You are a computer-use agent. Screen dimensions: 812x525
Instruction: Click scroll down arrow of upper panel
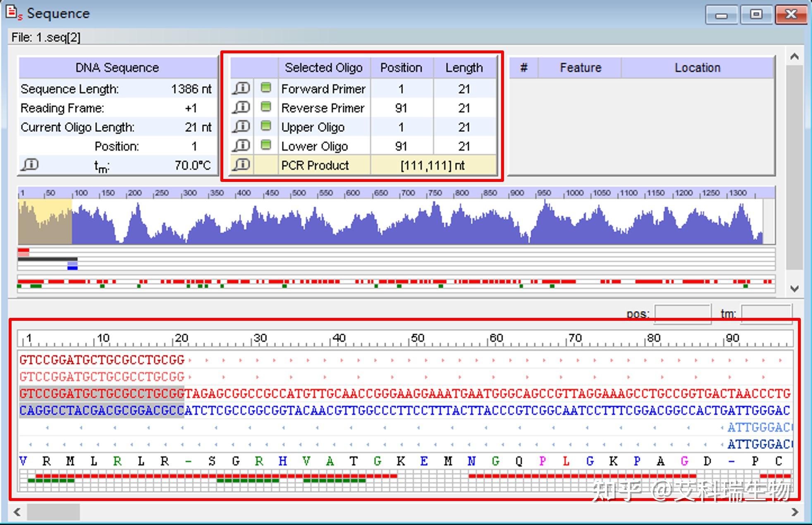click(x=794, y=289)
